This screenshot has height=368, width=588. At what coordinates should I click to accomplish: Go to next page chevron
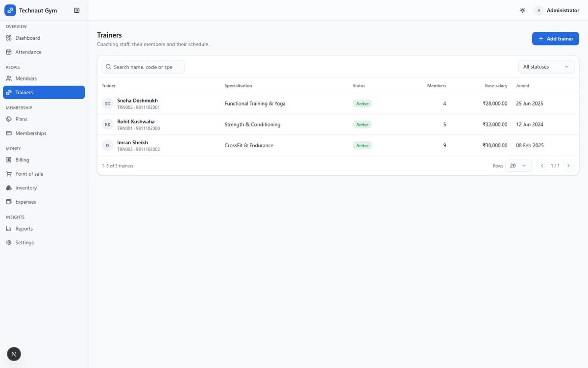click(568, 166)
